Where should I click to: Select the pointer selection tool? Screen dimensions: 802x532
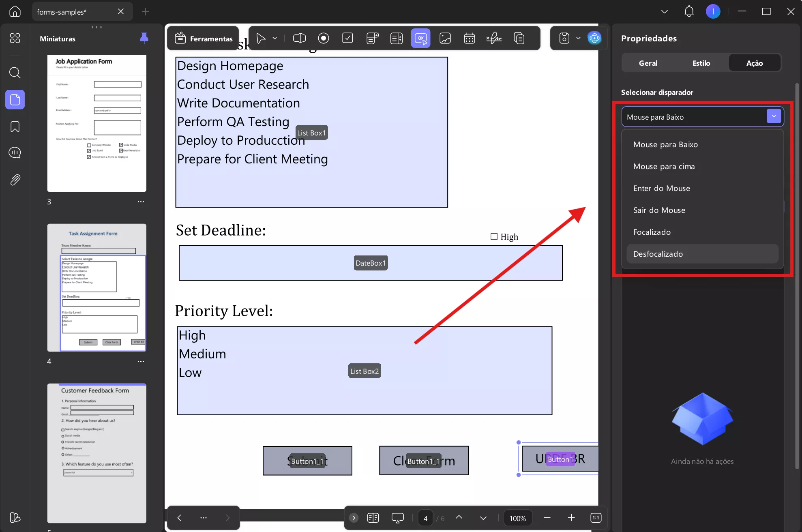pos(261,38)
